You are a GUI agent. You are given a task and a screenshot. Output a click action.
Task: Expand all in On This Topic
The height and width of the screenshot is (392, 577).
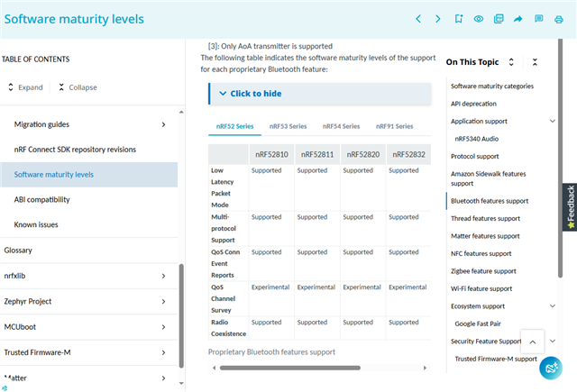click(x=511, y=62)
